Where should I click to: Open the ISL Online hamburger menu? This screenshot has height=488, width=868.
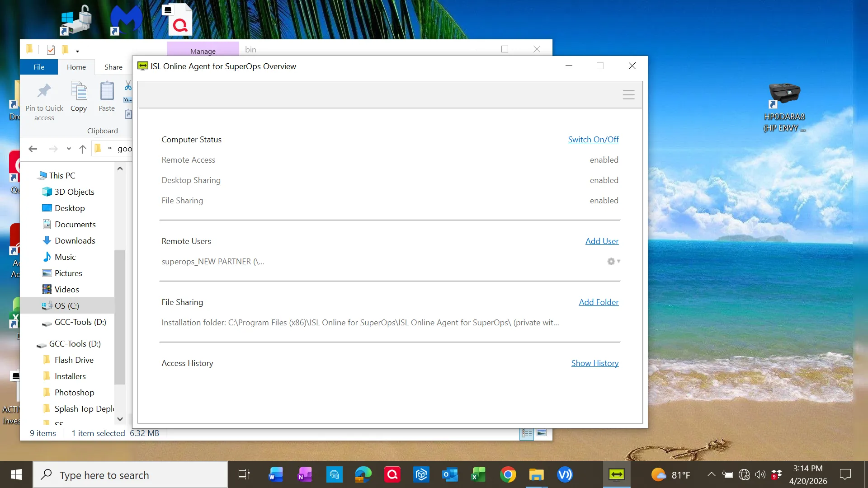628,95
